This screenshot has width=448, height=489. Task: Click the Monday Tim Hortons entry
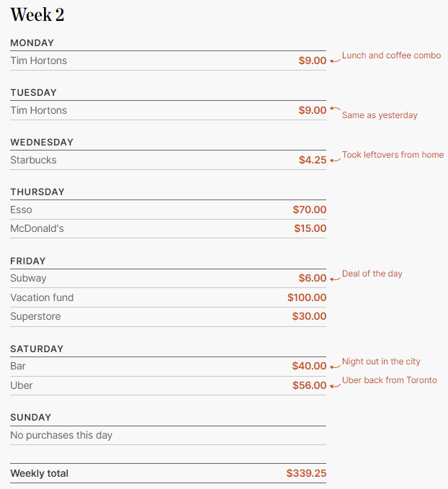[39, 60]
